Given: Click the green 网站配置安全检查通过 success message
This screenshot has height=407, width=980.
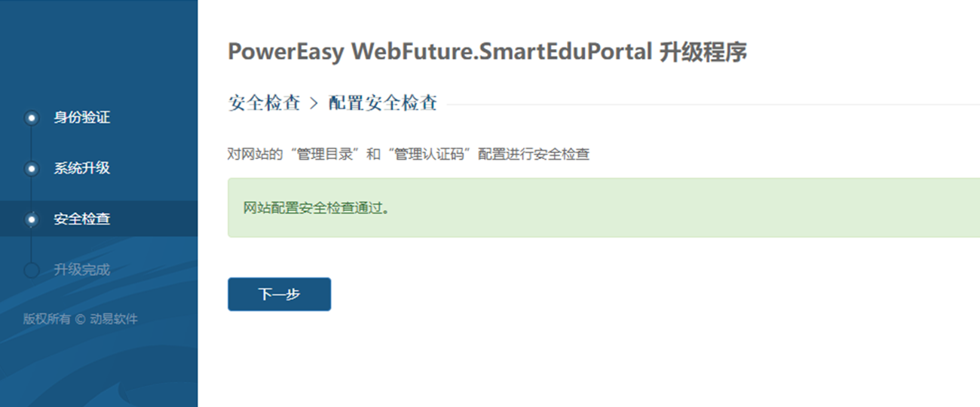Looking at the screenshot, I should click(317, 208).
